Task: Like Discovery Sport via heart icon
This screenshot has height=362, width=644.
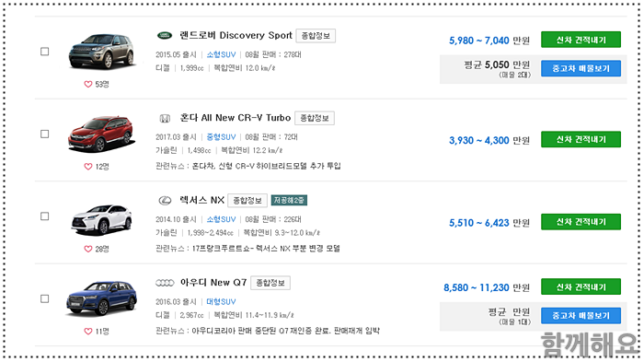Action: point(88,85)
